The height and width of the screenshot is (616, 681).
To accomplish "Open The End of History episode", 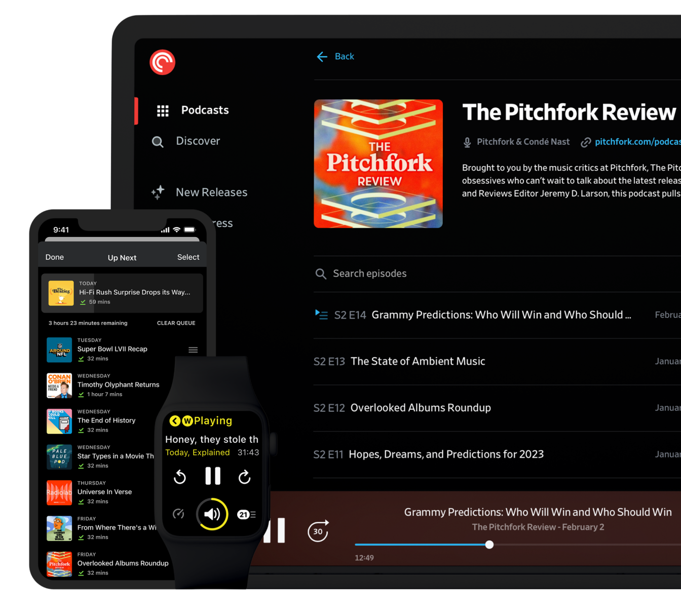I will [106, 420].
